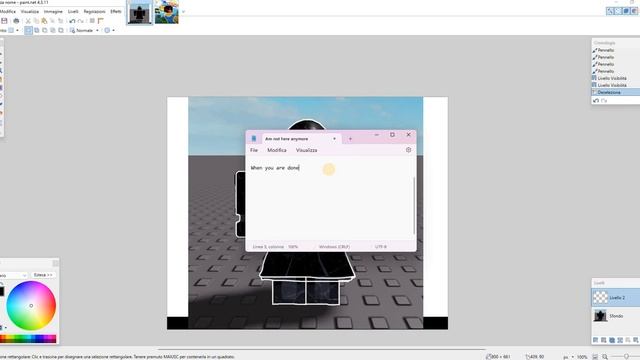Open the Visualizza menu in paint.net
This screenshot has height=360, width=640.
30,11
